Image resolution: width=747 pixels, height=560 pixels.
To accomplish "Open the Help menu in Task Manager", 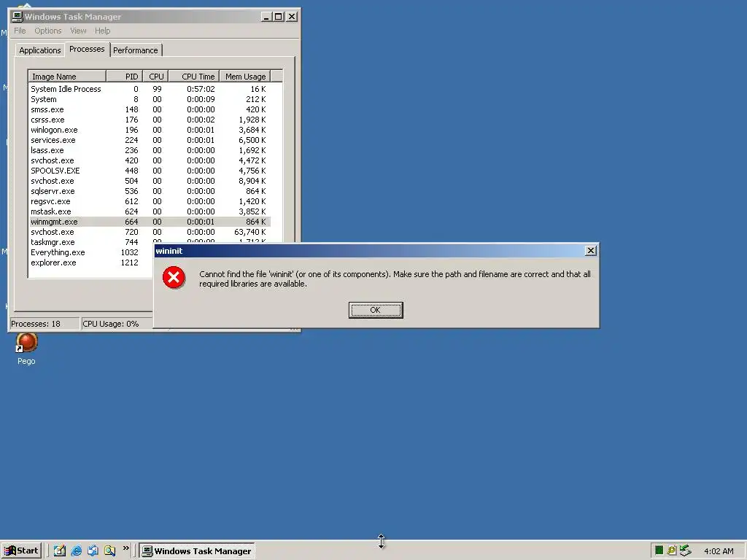I will pos(102,31).
